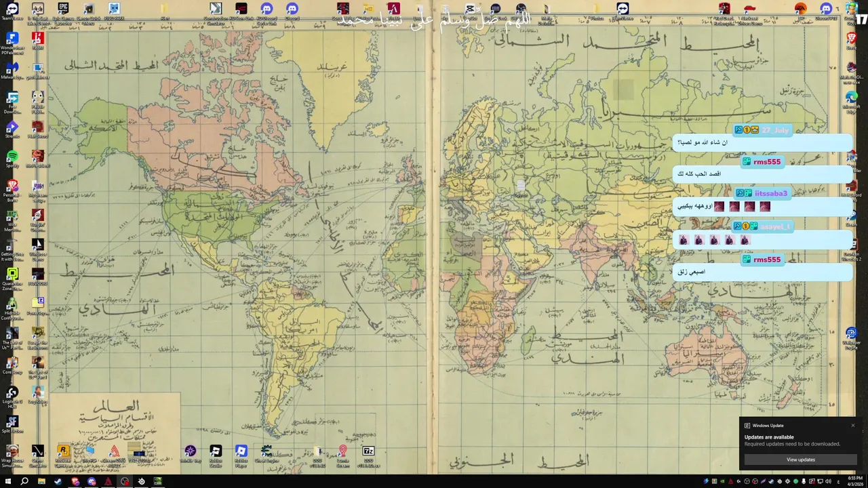Open taskbar search magnifier
The height and width of the screenshot is (488, 868).
24,481
